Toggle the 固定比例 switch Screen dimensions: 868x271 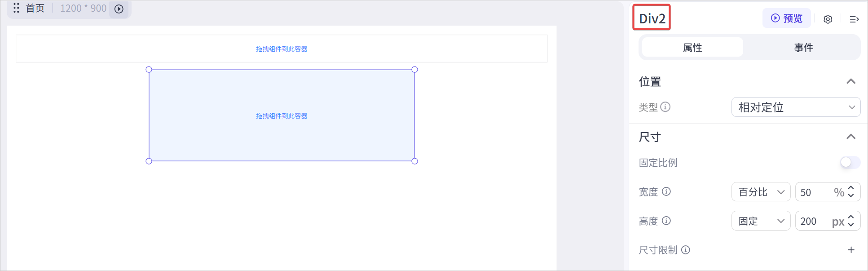[850, 162]
